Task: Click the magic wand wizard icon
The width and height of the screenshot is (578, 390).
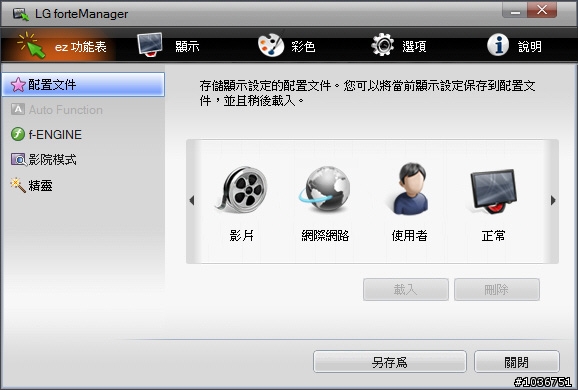Action: coord(18,185)
